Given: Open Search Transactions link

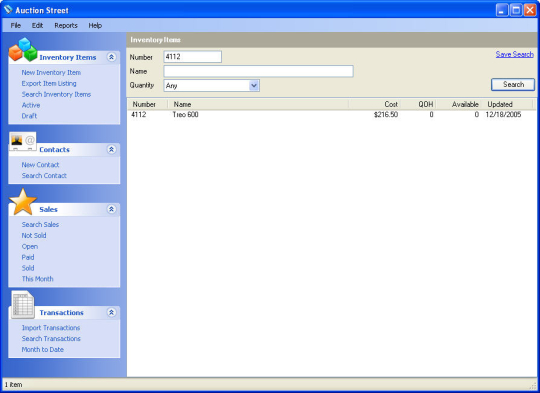Looking at the screenshot, I should 51,339.
